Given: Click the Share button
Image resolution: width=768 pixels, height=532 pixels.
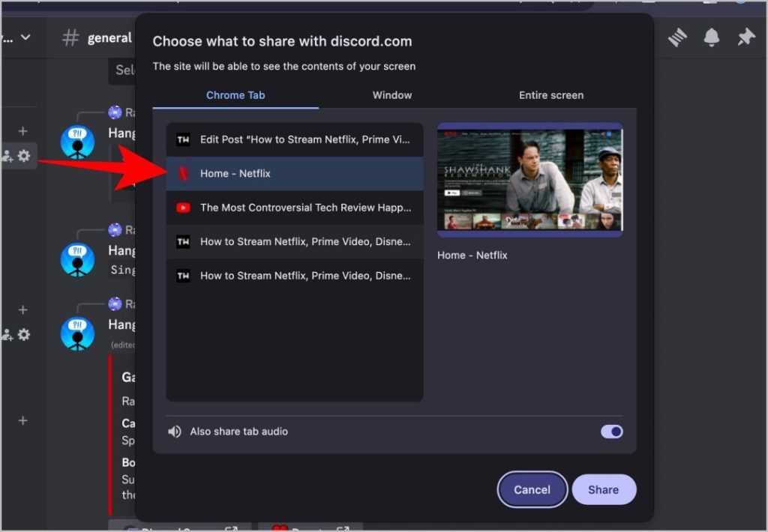Looking at the screenshot, I should (x=604, y=489).
